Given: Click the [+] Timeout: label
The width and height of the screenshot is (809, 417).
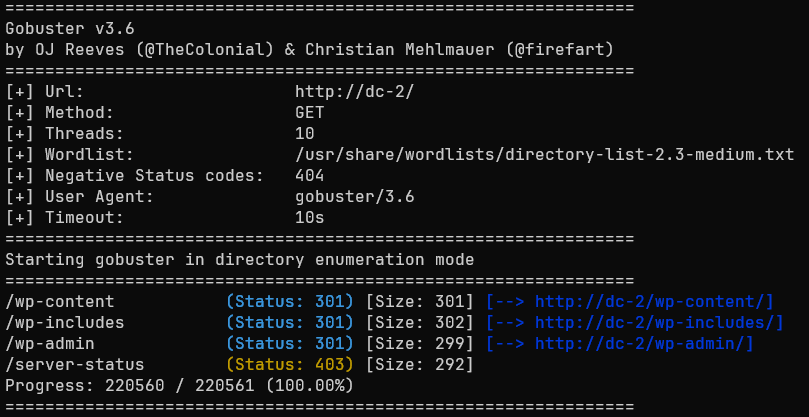Looking at the screenshot, I should pos(65,218).
